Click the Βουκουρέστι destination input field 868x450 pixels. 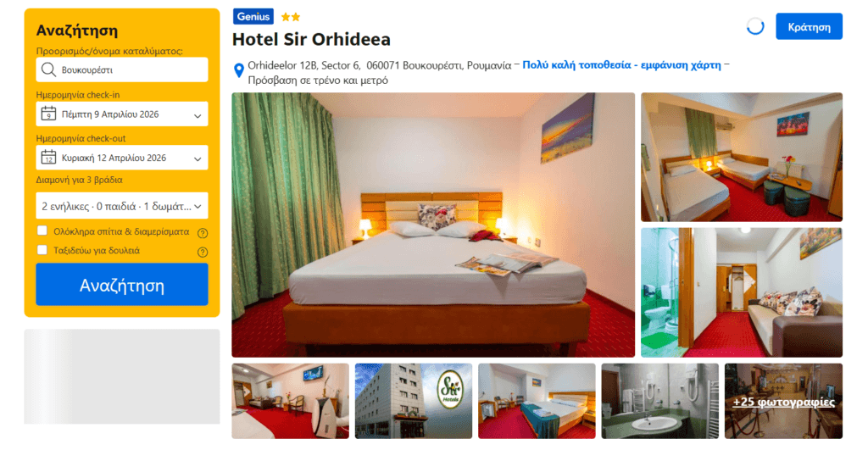(x=122, y=69)
